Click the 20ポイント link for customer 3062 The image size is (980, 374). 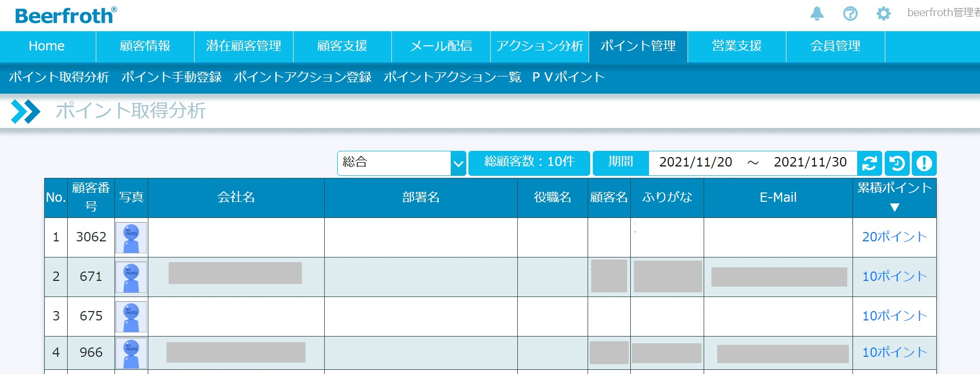[x=894, y=237]
